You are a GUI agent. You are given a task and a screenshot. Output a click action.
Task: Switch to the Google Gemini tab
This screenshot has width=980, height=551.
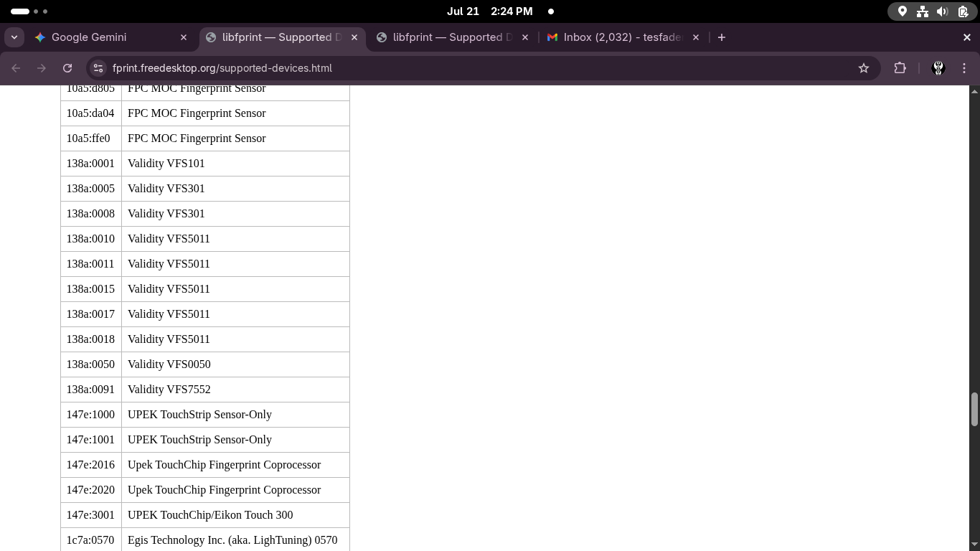[110, 37]
